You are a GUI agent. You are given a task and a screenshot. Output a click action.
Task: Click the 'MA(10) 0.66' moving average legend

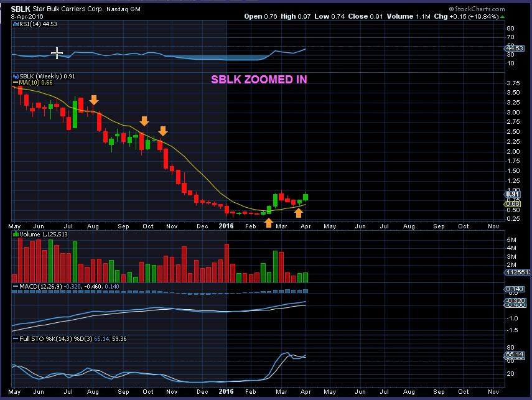click(x=35, y=83)
